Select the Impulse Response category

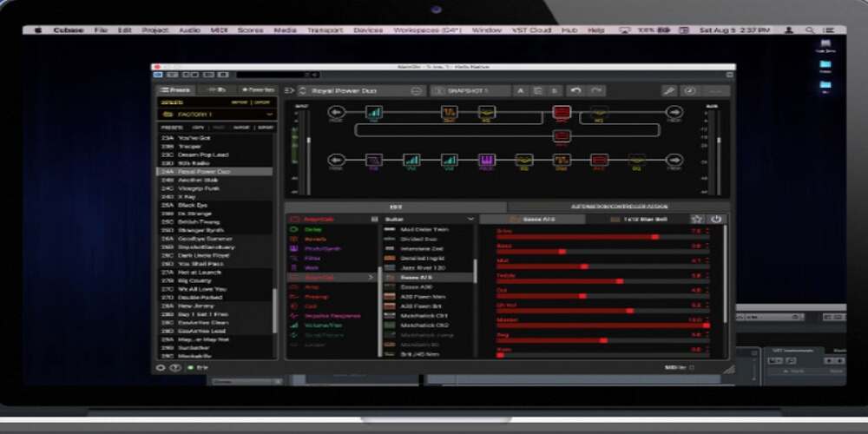click(332, 316)
